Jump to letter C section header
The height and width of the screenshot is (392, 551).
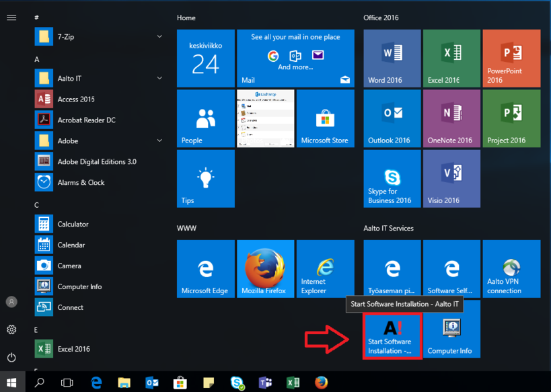[x=37, y=204]
